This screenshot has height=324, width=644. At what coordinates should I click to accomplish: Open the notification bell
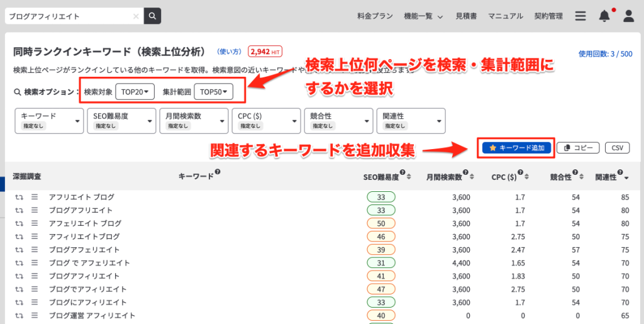[x=604, y=16]
